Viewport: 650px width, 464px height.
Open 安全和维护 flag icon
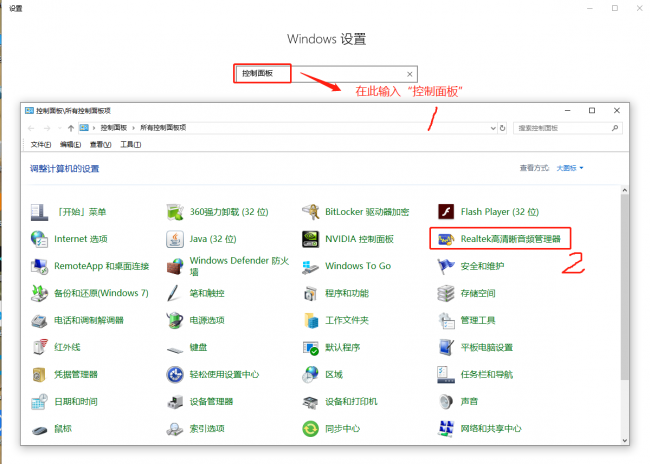[446, 266]
